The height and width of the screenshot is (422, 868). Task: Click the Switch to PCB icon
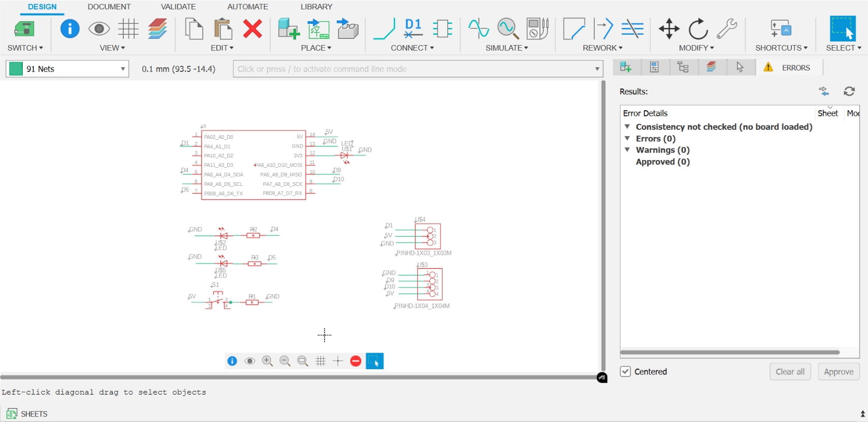pyautogui.click(x=24, y=29)
